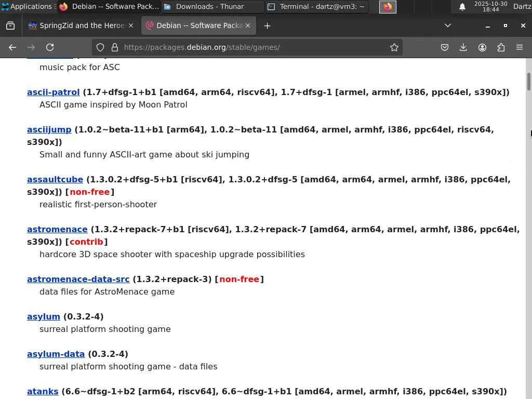Screen dimensions: 532x399
Task: Close the Debian Software Packages tab
Action: tap(248, 26)
